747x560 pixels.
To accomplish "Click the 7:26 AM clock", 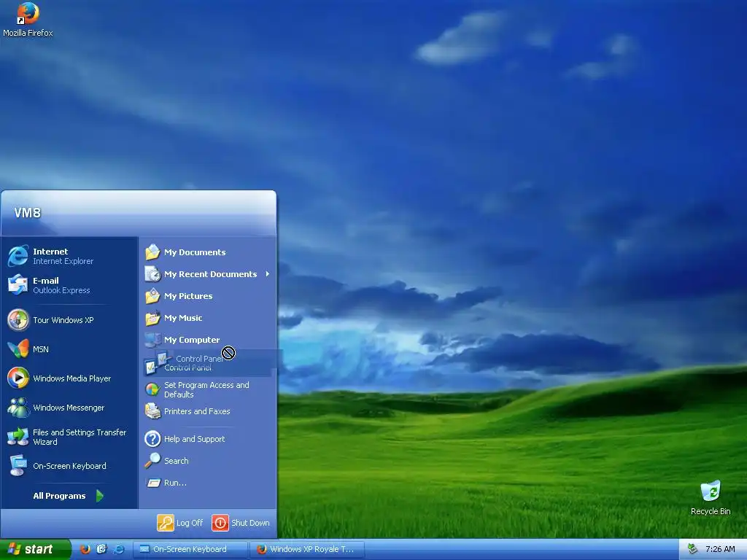I will [720, 549].
